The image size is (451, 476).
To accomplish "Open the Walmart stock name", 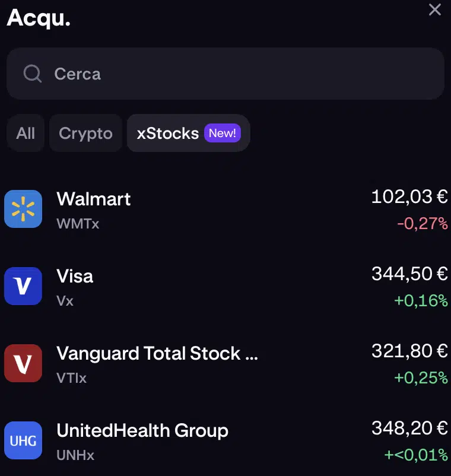I will click(94, 199).
